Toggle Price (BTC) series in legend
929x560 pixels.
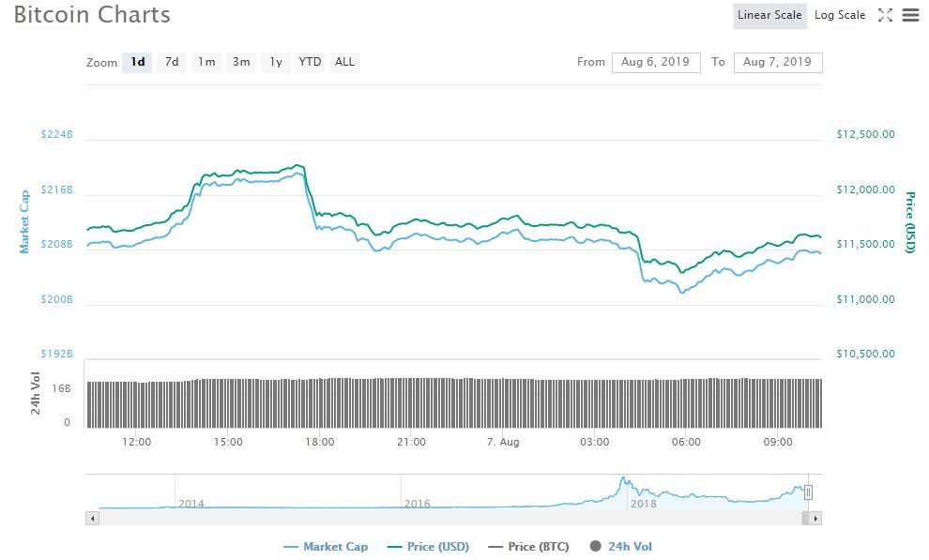point(528,546)
